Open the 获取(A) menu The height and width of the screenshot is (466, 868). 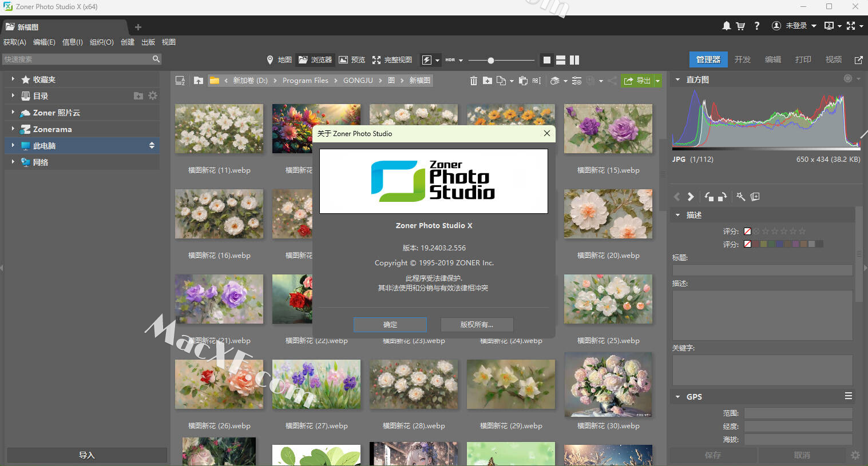[x=15, y=42]
